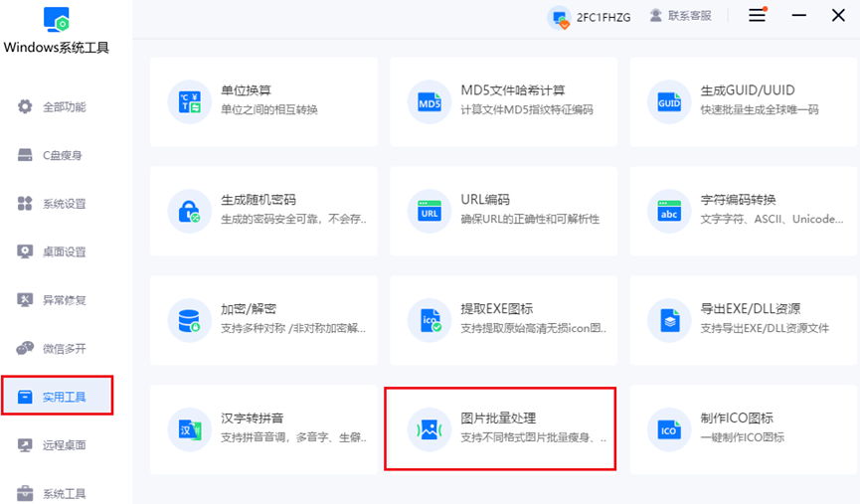Click description 一键制作ICO图标
The image size is (860, 504).
[742, 437]
